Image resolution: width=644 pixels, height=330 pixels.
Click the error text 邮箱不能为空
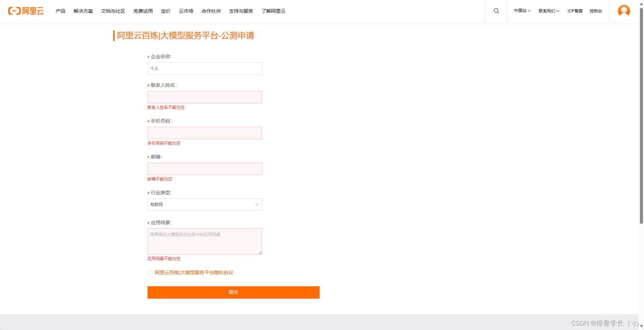pos(160,179)
